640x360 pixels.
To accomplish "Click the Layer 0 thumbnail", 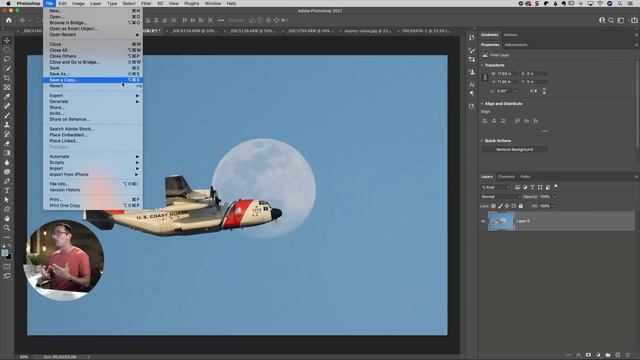I will pos(501,221).
